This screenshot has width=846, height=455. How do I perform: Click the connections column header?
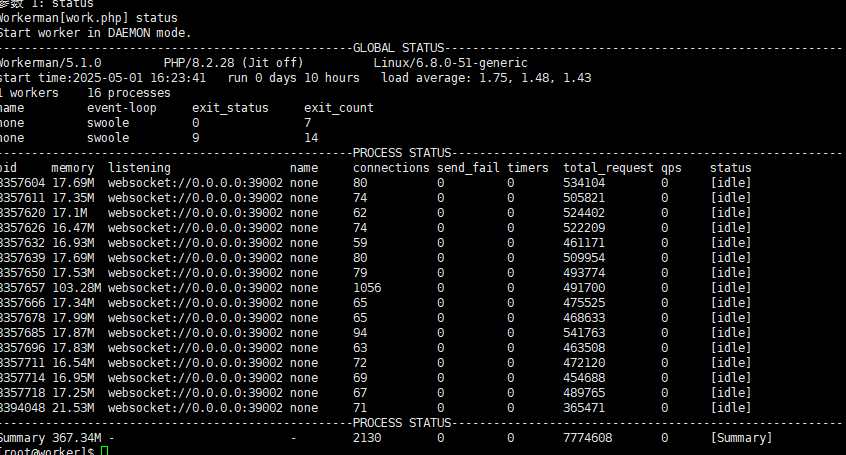391,168
